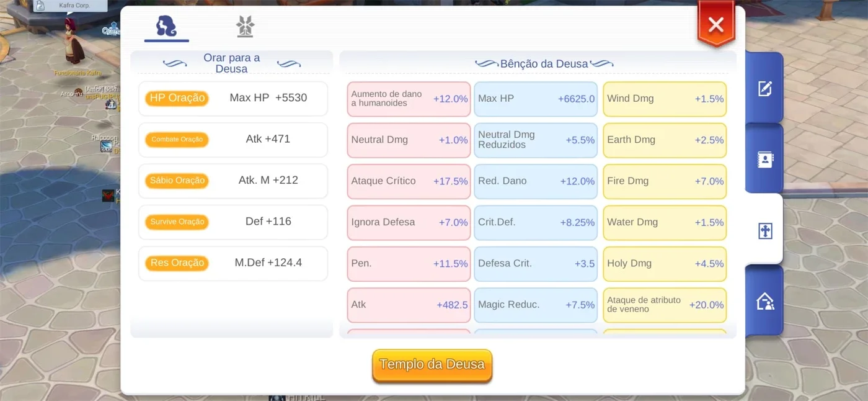Image resolution: width=868 pixels, height=401 pixels.
Task: Open the edit notes side tab
Action: tap(764, 88)
